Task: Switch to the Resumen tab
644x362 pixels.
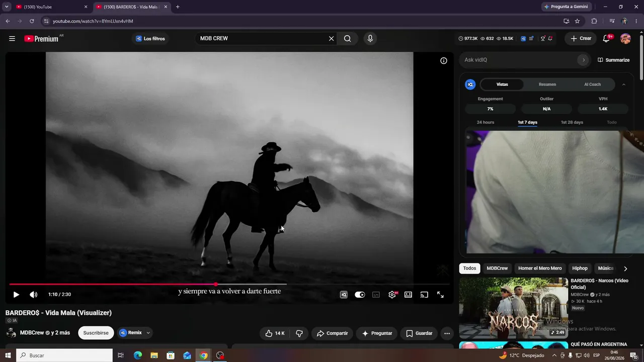Action: (547, 84)
